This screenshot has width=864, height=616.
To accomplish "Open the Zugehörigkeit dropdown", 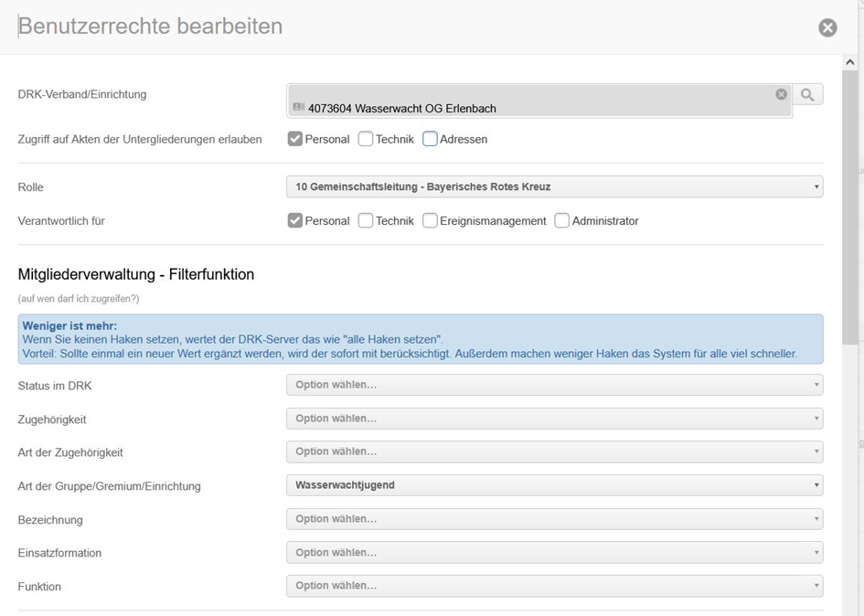I will coord(554,419).
